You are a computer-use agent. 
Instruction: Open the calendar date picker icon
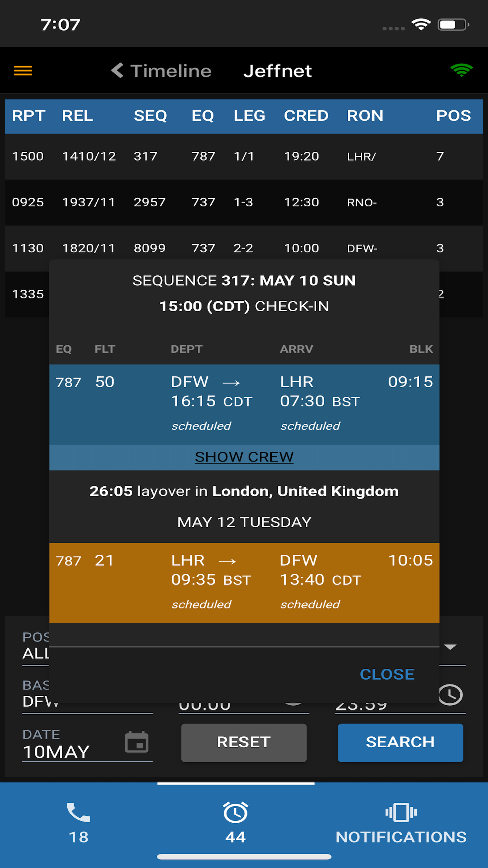pos(136,742)
